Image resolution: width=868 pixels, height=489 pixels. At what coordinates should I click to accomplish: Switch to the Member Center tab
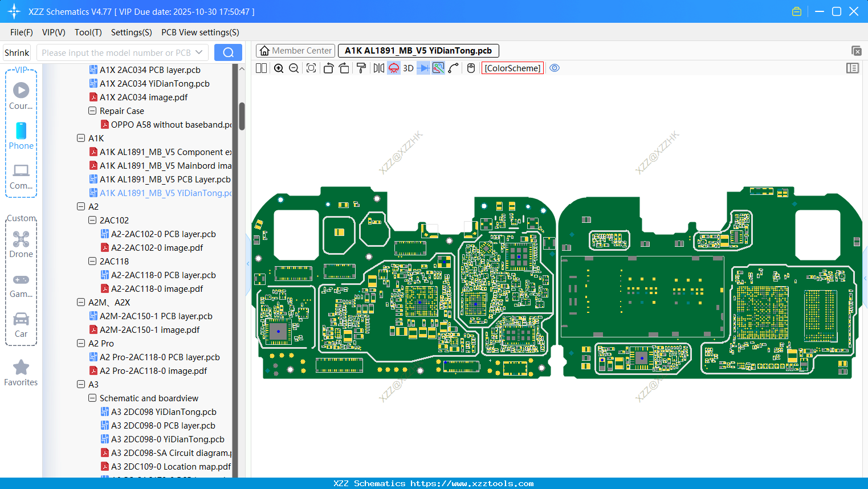pos(296,51)
